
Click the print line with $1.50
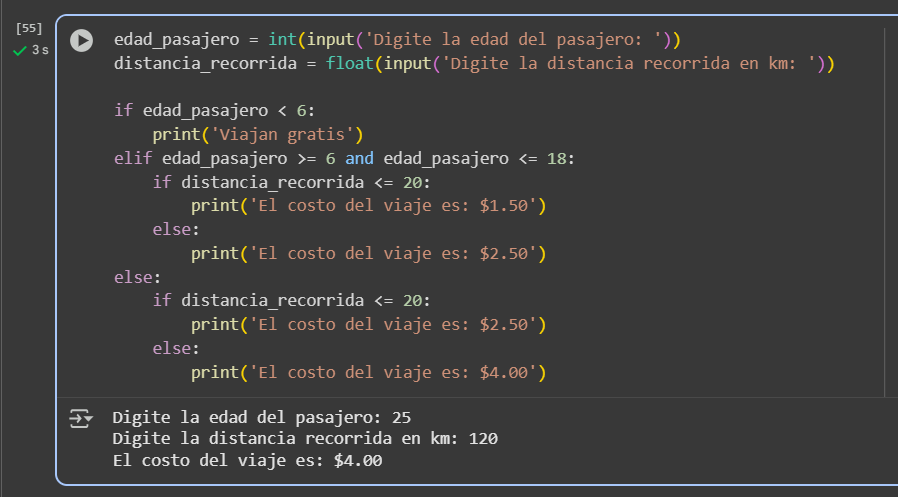click(368, 206)
